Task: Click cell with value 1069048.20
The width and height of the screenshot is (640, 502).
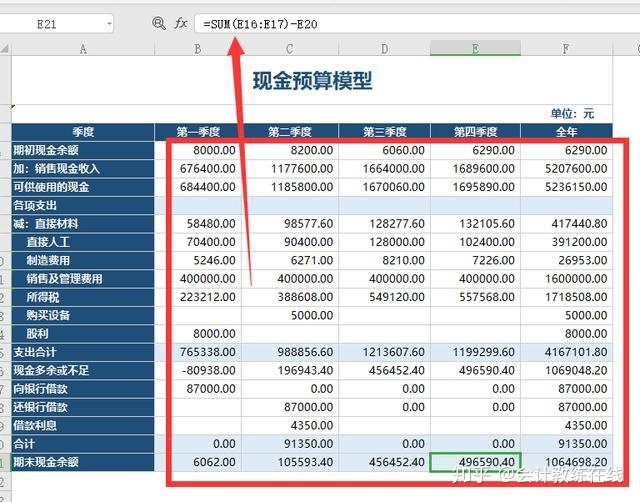Action: (x=567, y=371)
